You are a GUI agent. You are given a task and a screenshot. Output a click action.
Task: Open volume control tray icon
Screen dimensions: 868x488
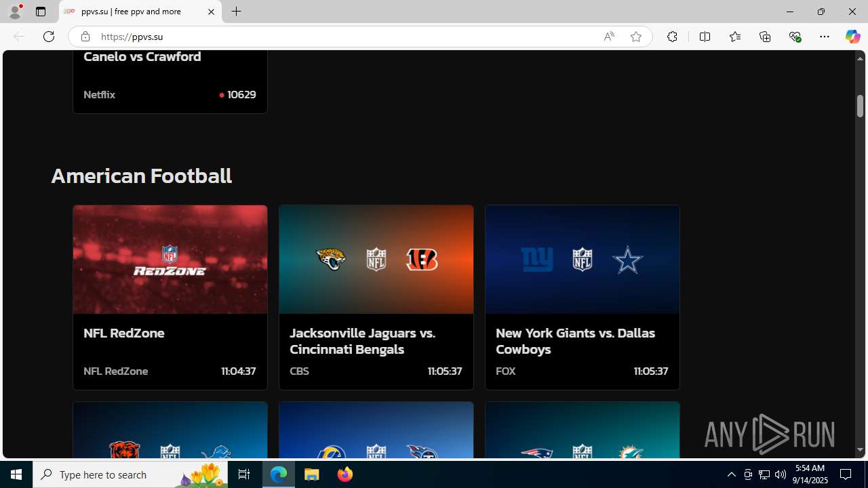point(781,474)
